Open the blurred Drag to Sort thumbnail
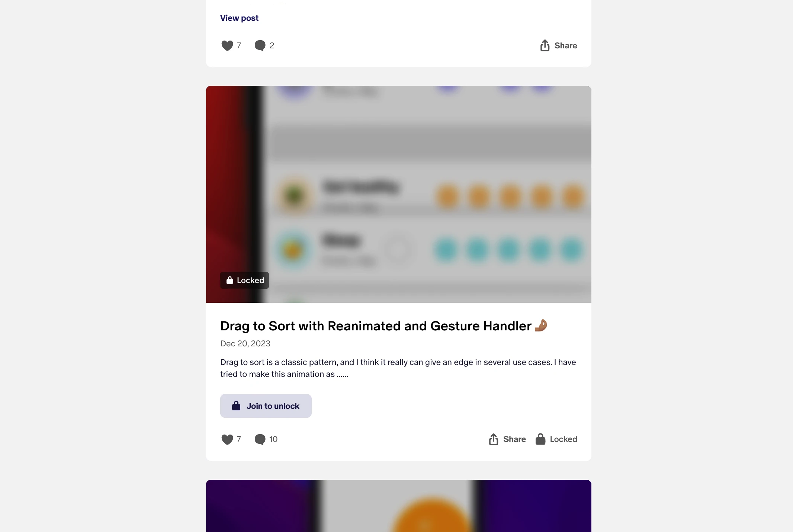The height and width of the screenshot is (532, 793). [399, 194]
